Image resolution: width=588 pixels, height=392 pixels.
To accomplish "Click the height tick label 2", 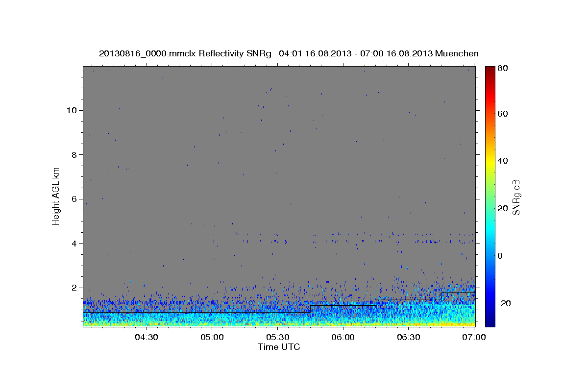I will point(74,288).
